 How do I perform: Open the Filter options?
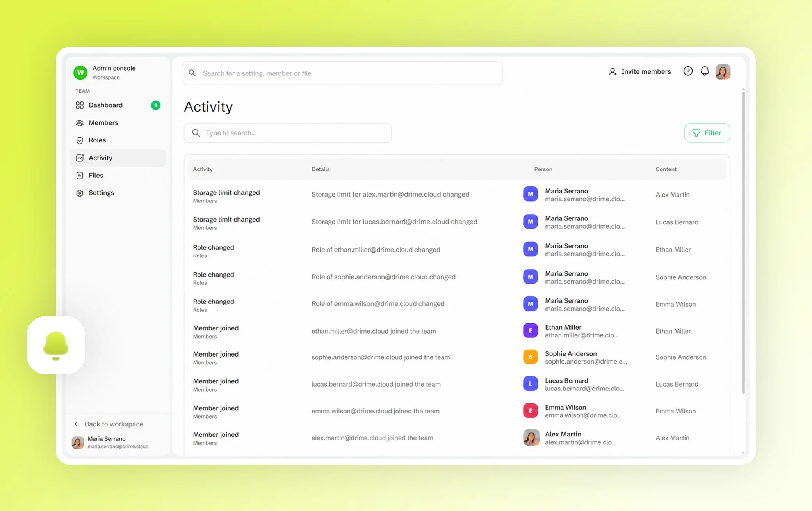coord(707,133)
